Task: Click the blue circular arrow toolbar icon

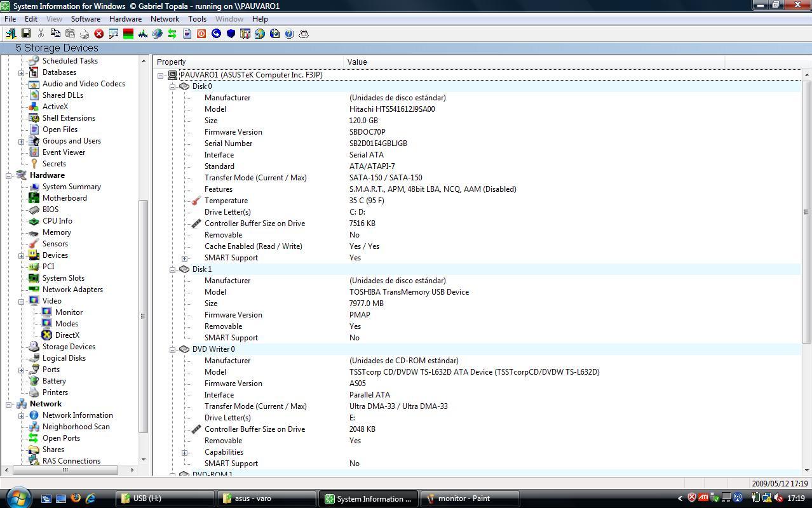Action: (x=216, y=33)
